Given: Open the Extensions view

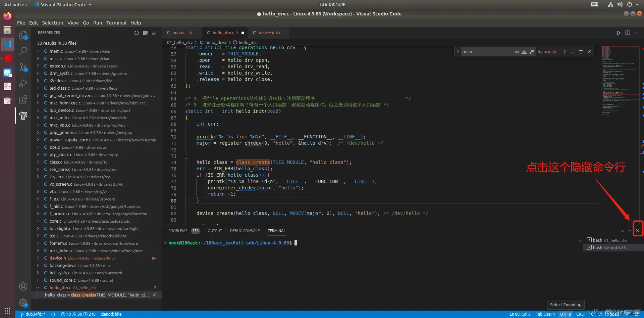Looking at the screenshot, I should point(23,99).
